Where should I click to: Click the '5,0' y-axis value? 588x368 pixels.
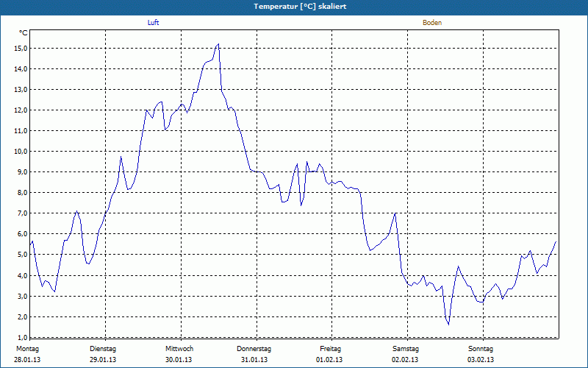22,255
